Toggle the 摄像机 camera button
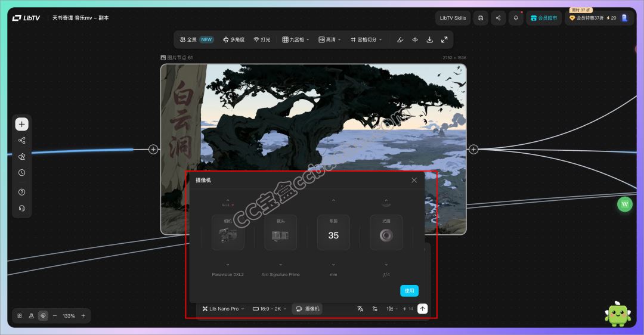This screenshot has height=335, width=644. 307,309
